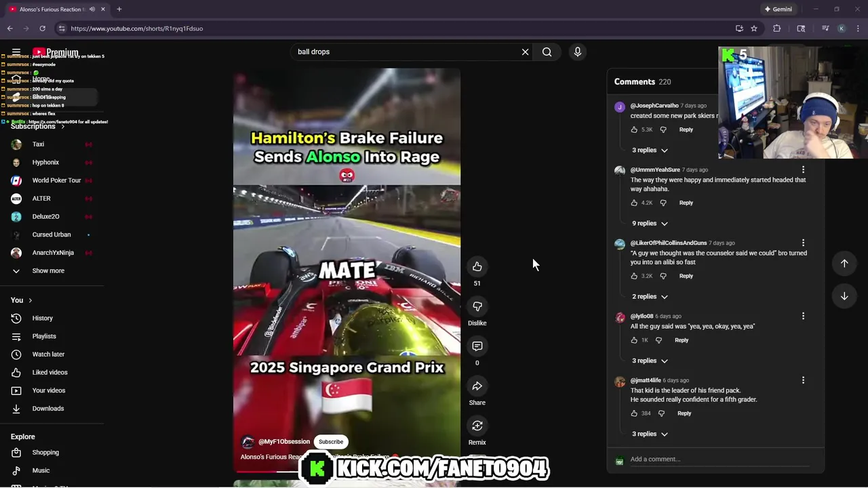
Task: Click the magnifier search button
Action: click(x=547, y=52)
